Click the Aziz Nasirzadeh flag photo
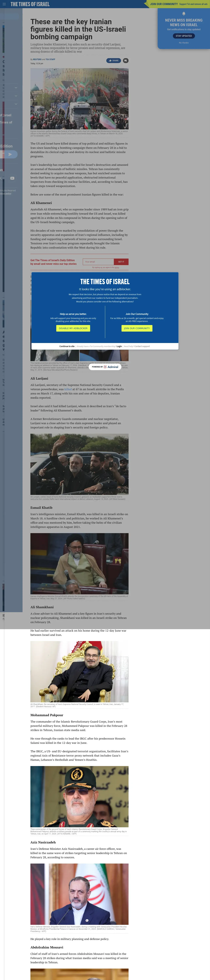 click(x=79, y=894)
